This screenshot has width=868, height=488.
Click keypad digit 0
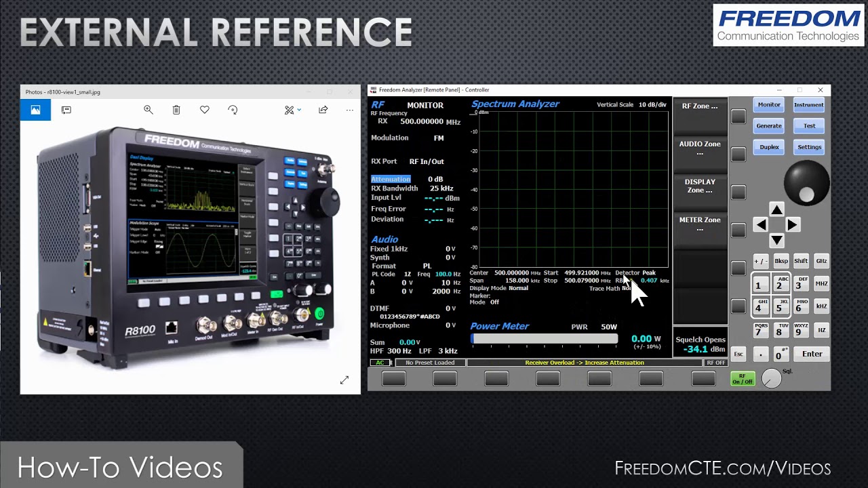pyautogui.click(x=781, y=354)
